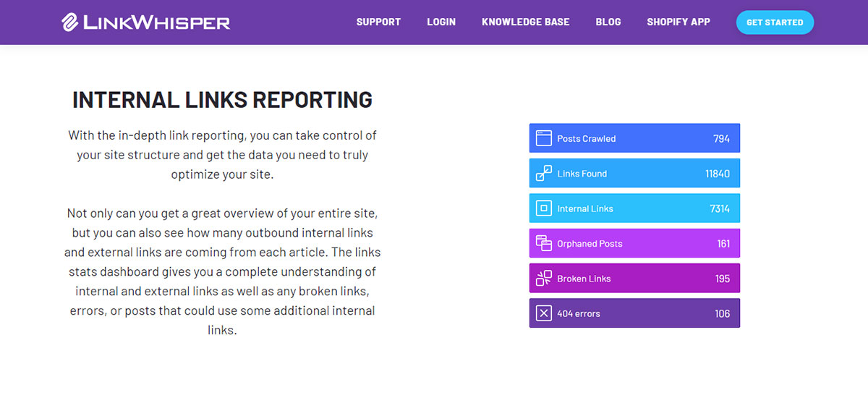Open the Support page
This screenshot has width=868, height=398.
point(378,22)
